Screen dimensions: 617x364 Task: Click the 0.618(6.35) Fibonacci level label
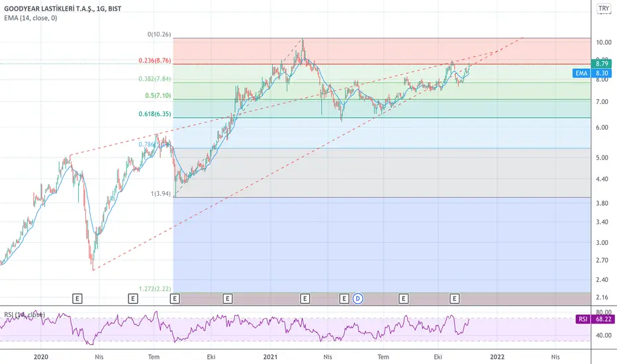(x=155, y=114)
